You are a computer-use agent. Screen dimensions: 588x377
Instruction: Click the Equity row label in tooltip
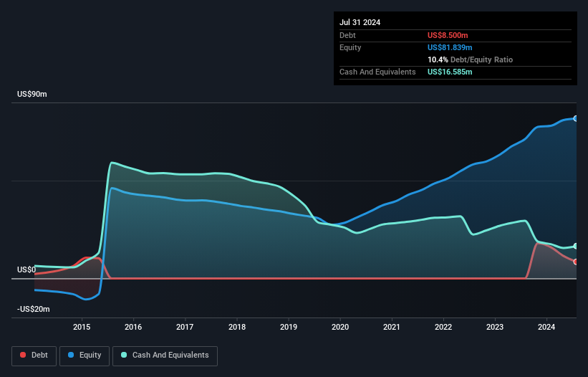(x=350, y=47)
